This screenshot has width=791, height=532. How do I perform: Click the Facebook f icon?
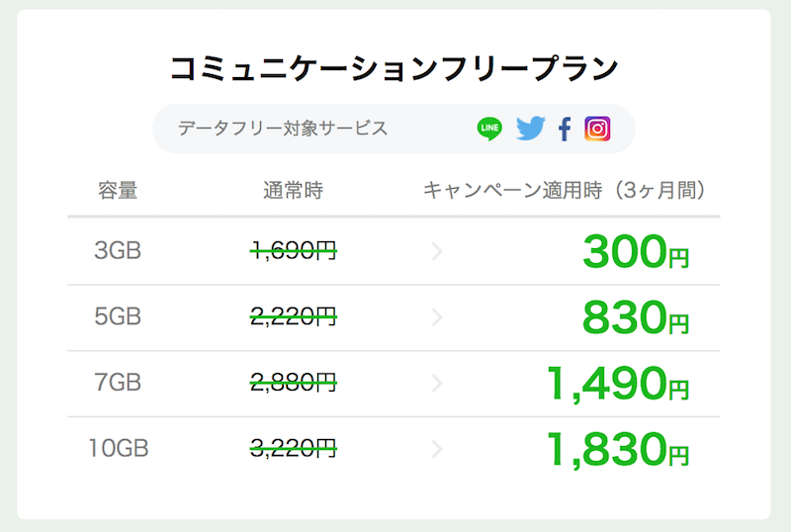click(565, 129)
